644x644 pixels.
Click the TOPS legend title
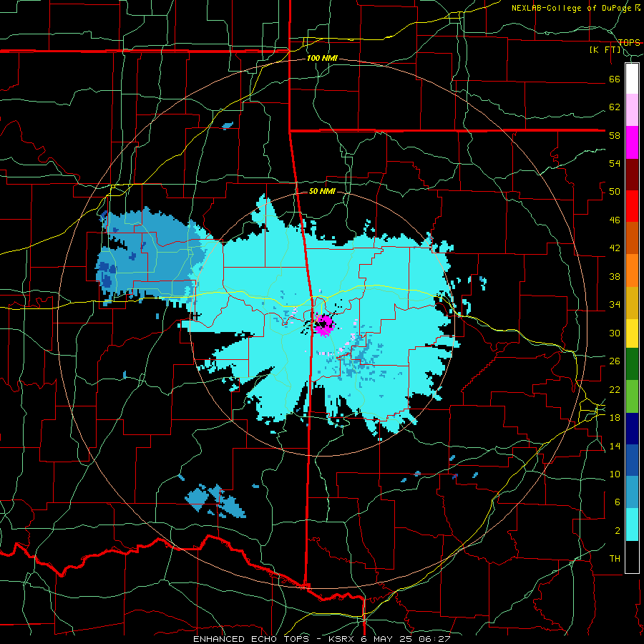click(629, 42)
